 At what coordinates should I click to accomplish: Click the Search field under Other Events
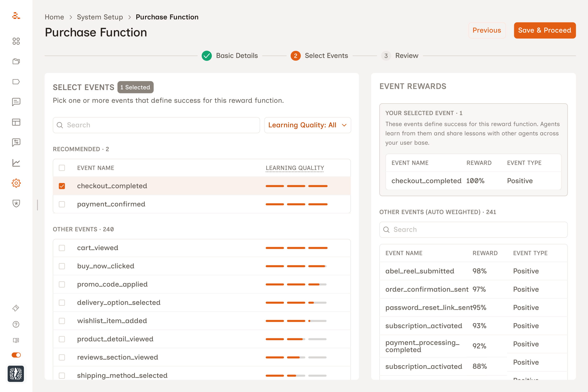click(x=473, y=230)
